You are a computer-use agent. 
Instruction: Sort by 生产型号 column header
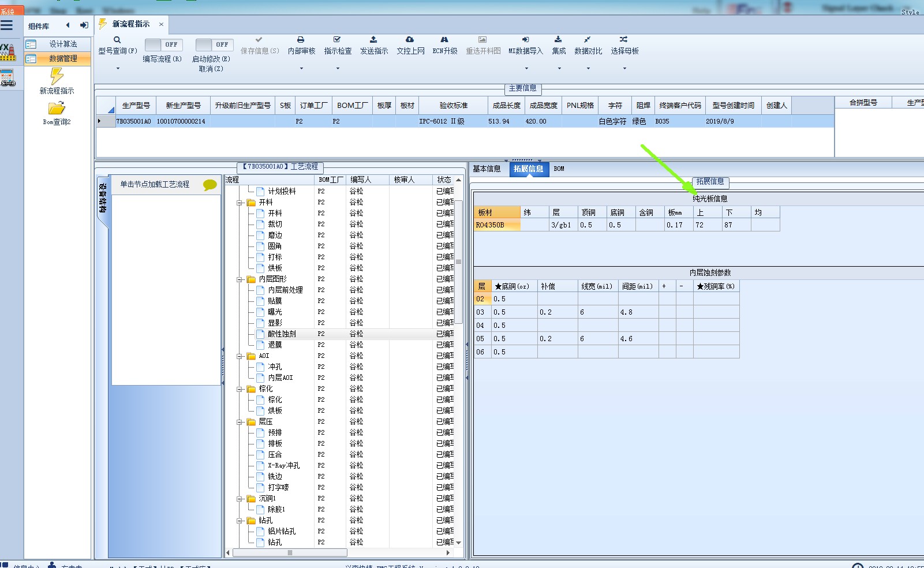(136, 106)
